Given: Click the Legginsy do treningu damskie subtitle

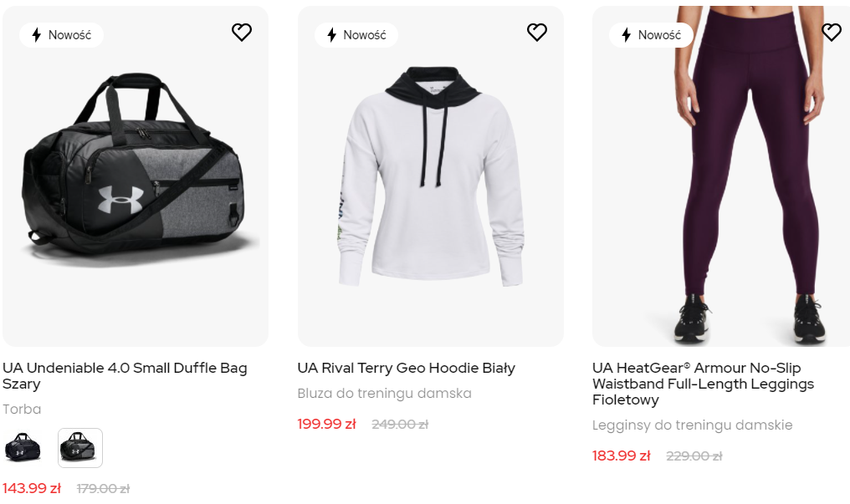Looking at the screenshot, I should (x=692, y=425).
